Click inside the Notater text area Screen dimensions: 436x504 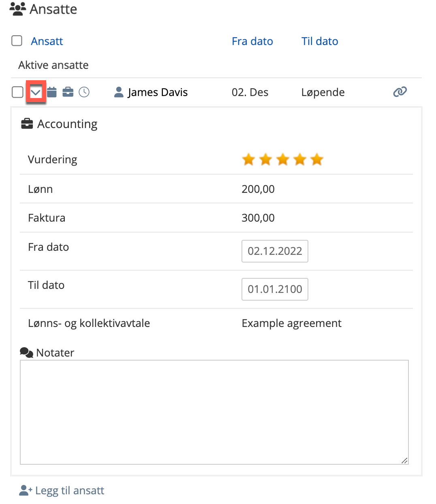coord(214,412)
